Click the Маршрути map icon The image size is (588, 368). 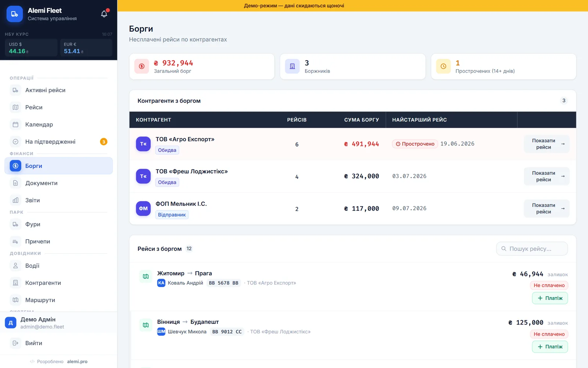click(15, 300)
